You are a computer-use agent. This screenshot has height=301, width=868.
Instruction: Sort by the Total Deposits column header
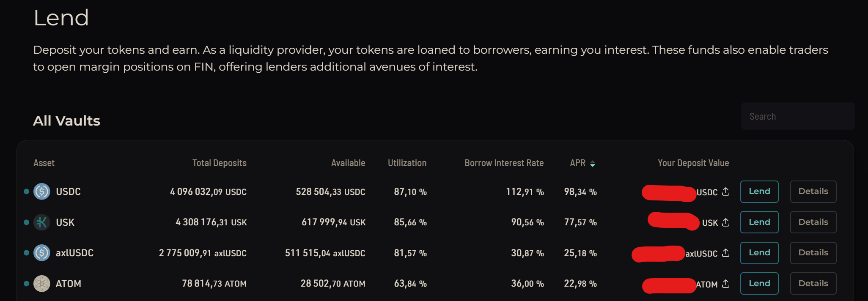coord(219,163)
